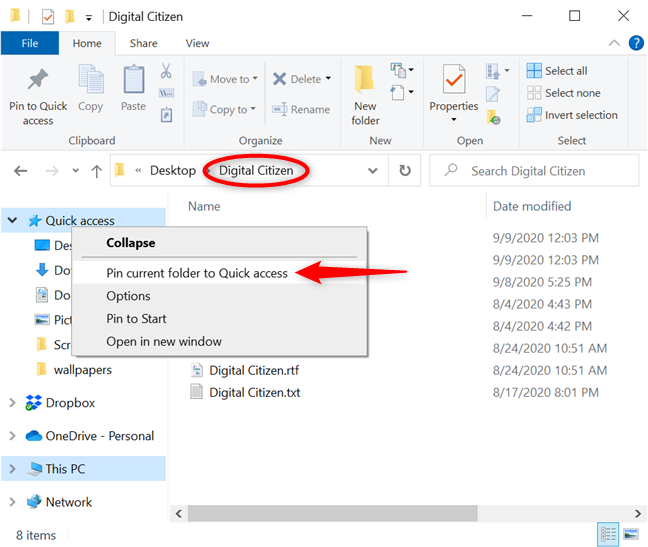Click the Properties checkmark icon
Viewport: 648px width, 547px height.
click(x=454, y=78)
